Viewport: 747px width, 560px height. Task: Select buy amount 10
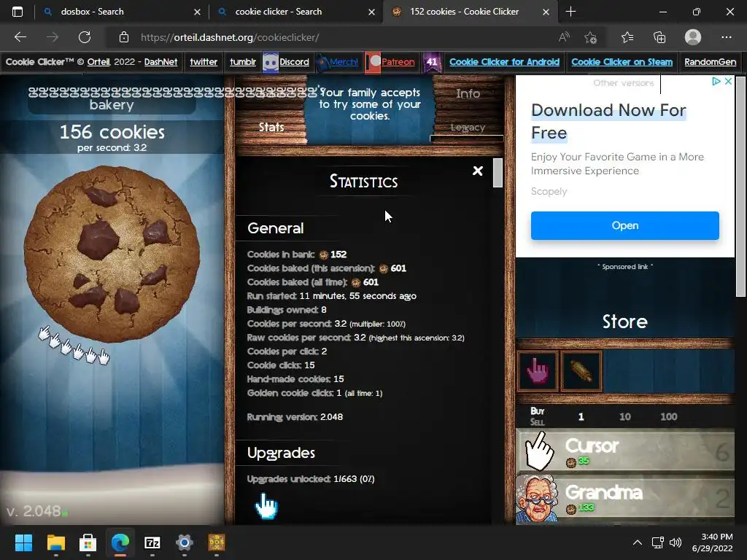click(624, 416)
